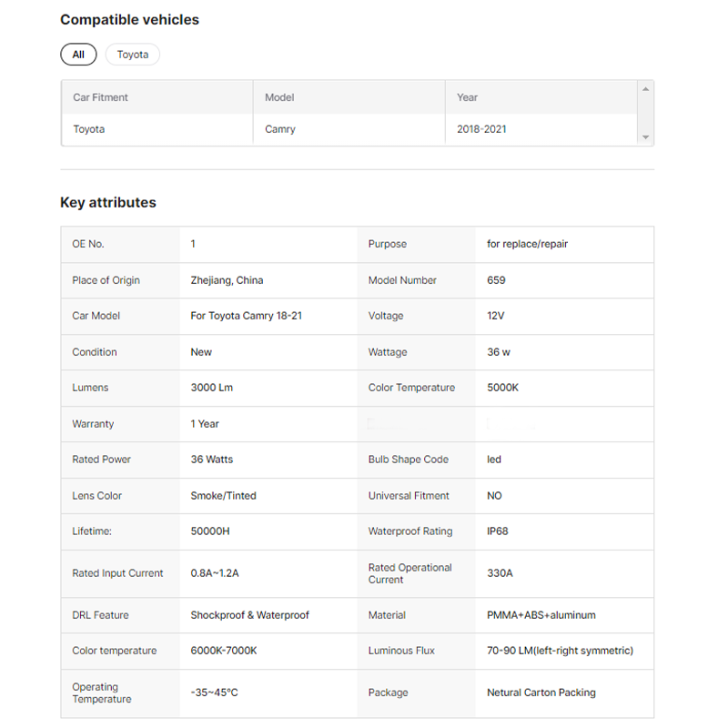
Task: Click the Key attributes heading
Action: (108, 203)
